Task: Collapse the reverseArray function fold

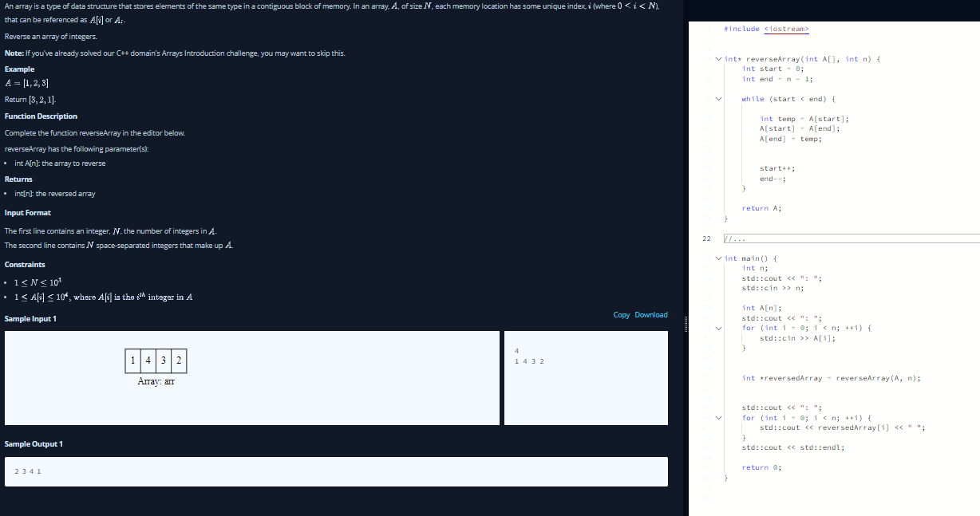Action: tap(718, 59)
